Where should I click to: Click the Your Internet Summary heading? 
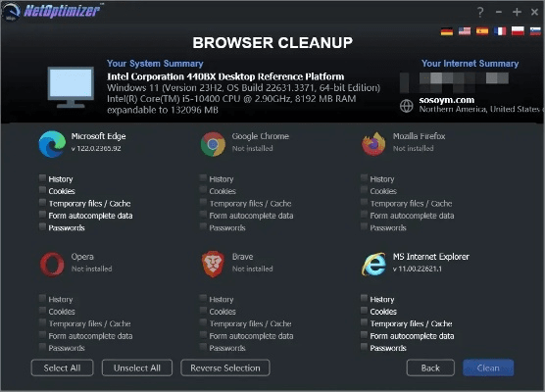[x=470, y=64]
